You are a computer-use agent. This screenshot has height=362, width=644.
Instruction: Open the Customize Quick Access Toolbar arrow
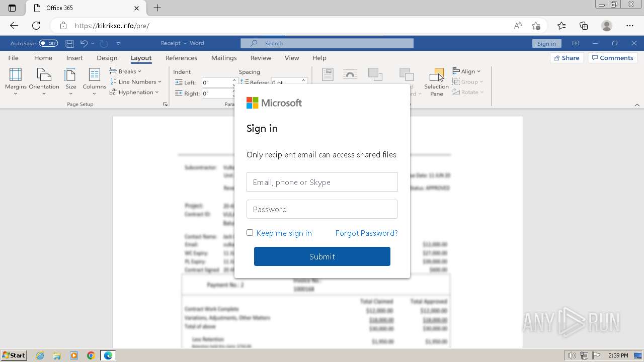click(118, 44)
